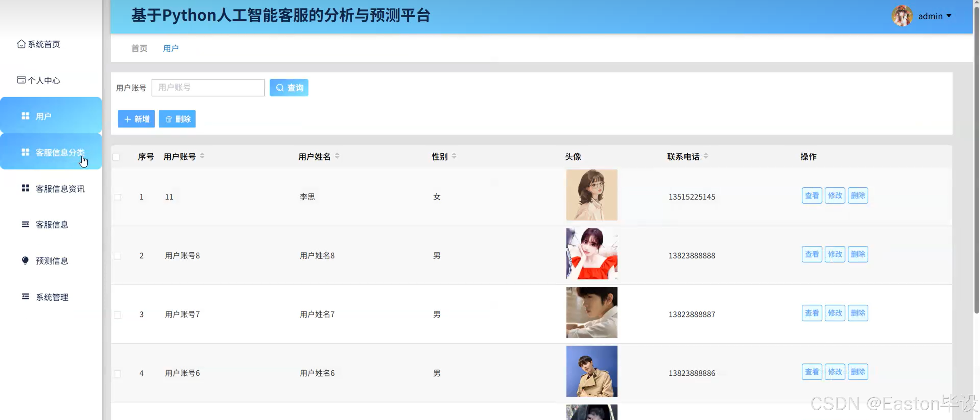Click the 个人中心 card icon
The image size is (980, 420).
coord(21,80)
